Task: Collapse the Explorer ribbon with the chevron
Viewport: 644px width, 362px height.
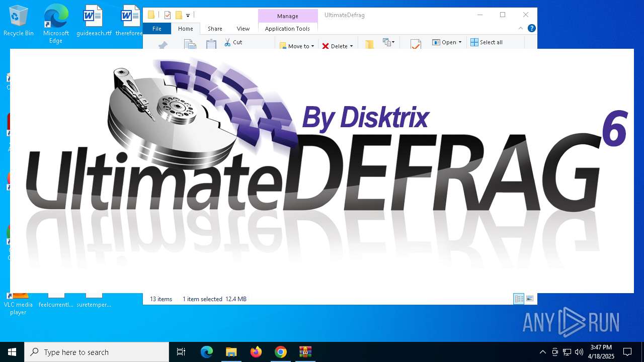Action: tap(522, 29)
